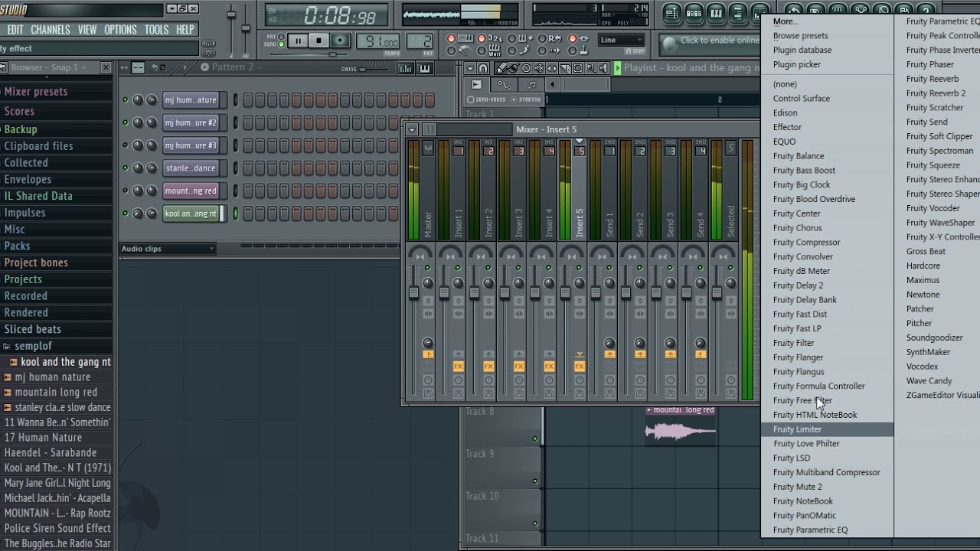Open keyboard editor in step sequencer
980x551 pixels.
424,69
